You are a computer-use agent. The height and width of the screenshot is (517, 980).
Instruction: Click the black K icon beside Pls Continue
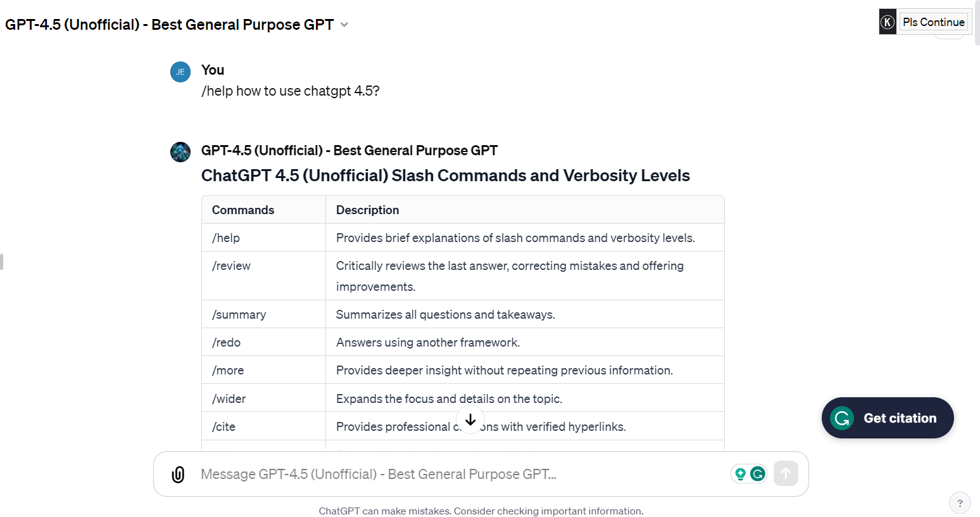[x=888, y=22]
